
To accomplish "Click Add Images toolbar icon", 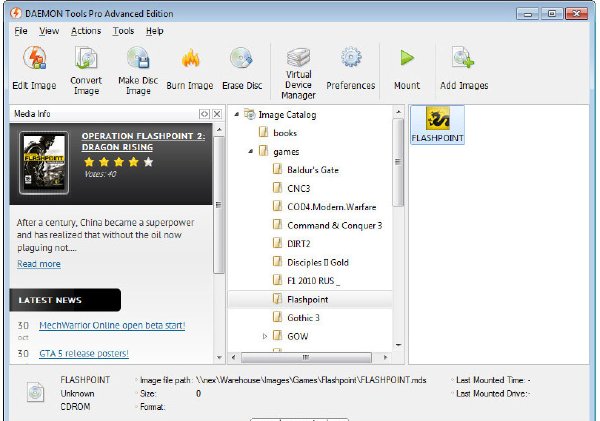I will pyautogui.click(x=464, y=68).
